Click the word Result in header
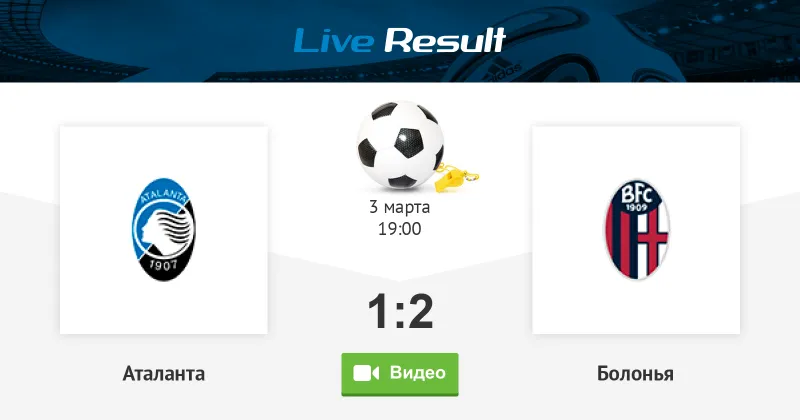800x420 pixels. [445, 40]
